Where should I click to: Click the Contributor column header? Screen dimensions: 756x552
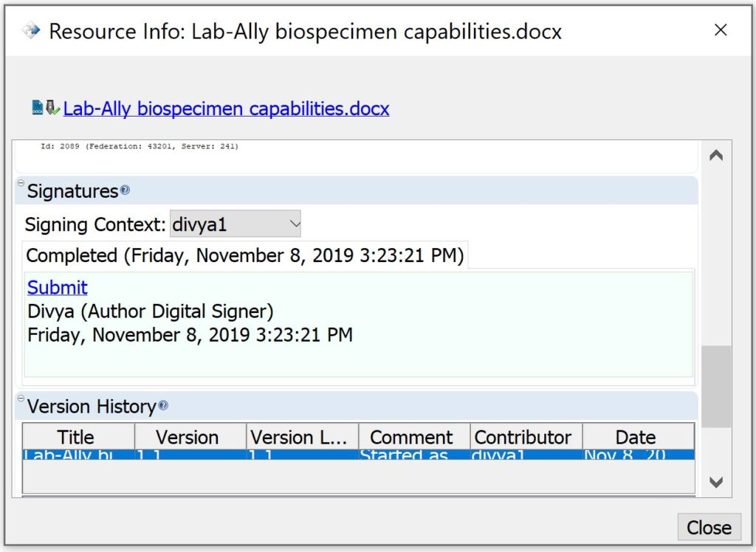pyautogui.click(x=523, y=437)
